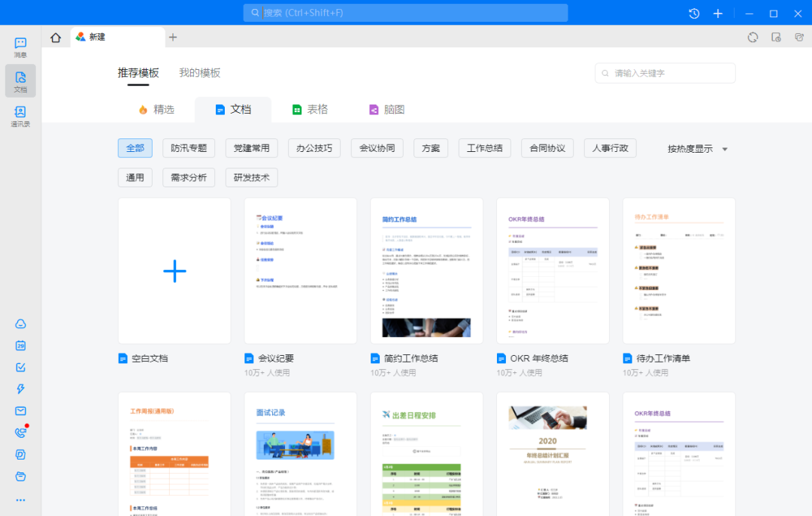The image size is (812, 516).
Task: Filter templates by 方案
Action: pyautogui.click(x=431, y=148)
